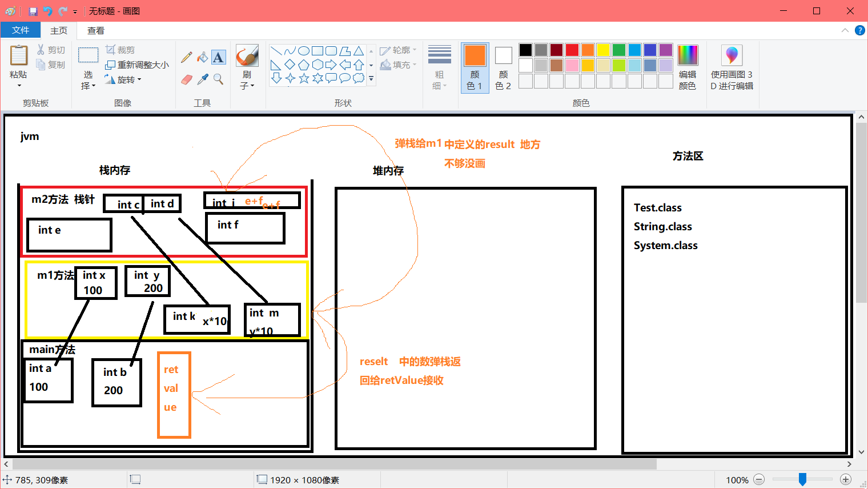Image resolution: width=868 pixels, height=489 pixels.
Task: Undo the last action
Action: pos(47,11)
